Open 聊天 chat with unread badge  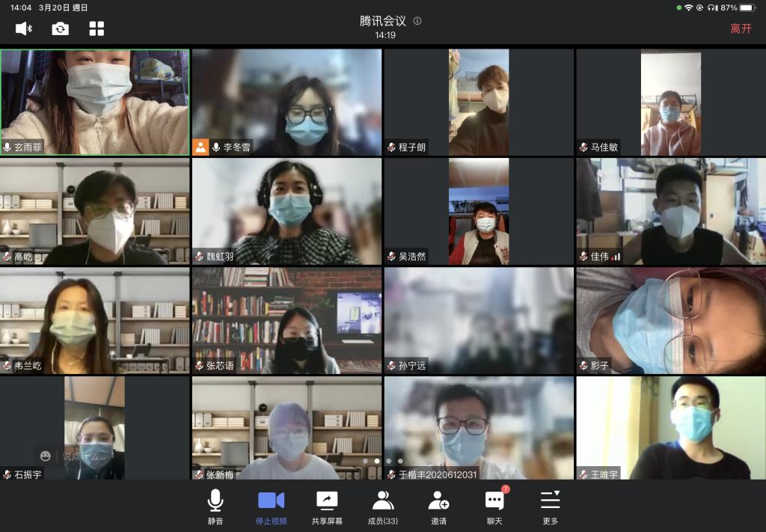[x=494, y=507]
